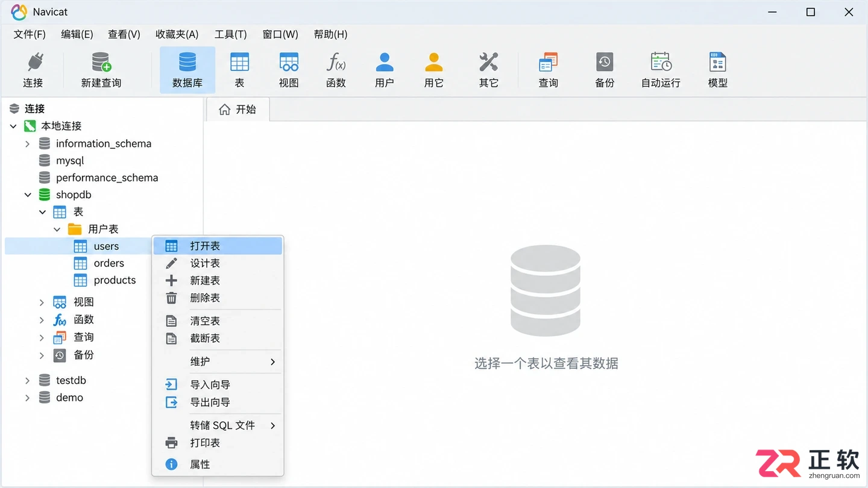Choose 打印表 from the context menu
Viewport: 868px width, 488px height.
pos(218,443)
